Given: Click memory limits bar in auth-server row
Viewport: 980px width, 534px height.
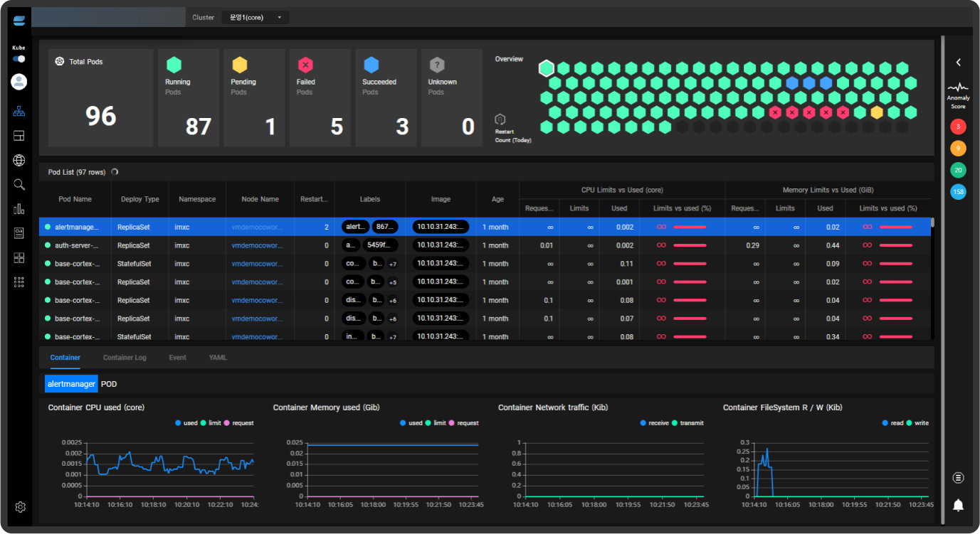Looking at the screenshot, I should [x=896, y=245].
